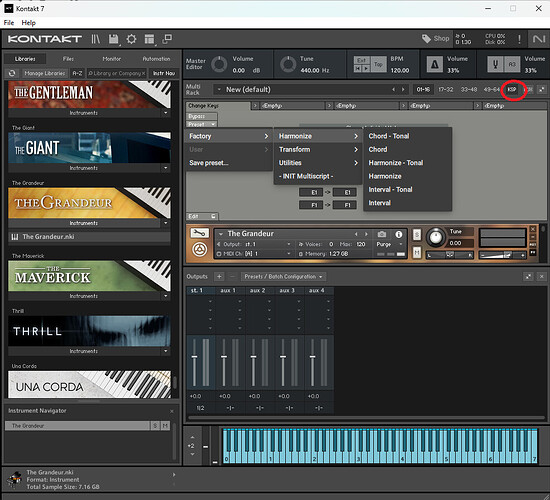Viewport: 550px width, 500px height.
Task: Open Kontakt options gear icon
Action: pyautogui.click(x=132, y=39)
